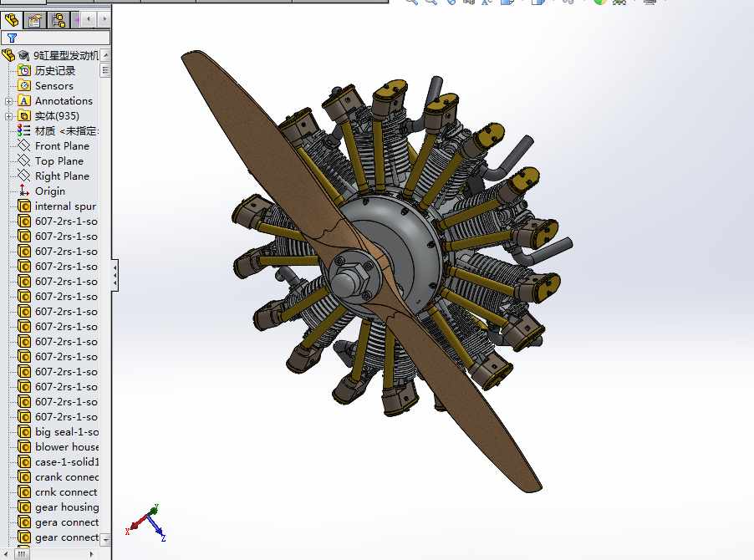Switch to the PropertyManager tab
This screenshot has width=754, height=560.
tap(35, 19)
